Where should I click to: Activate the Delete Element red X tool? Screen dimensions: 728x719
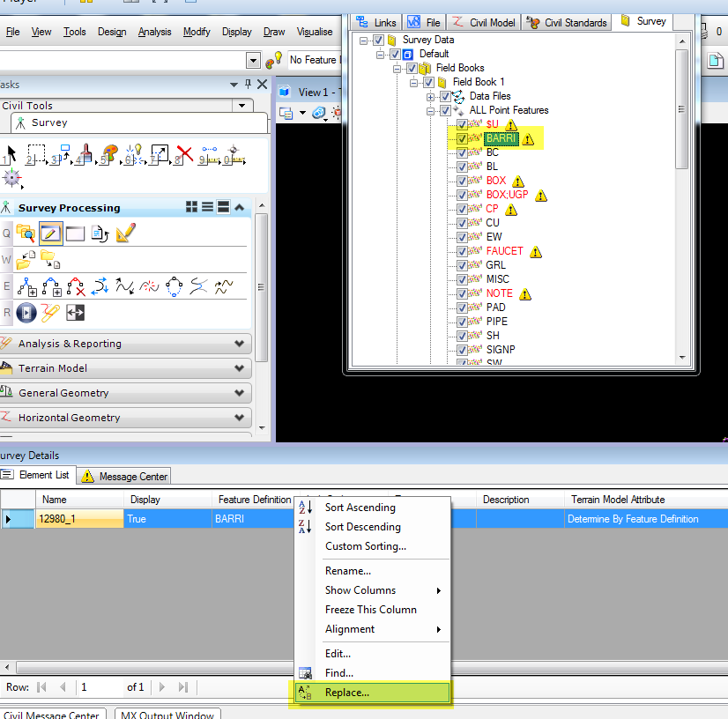[184, 152]
